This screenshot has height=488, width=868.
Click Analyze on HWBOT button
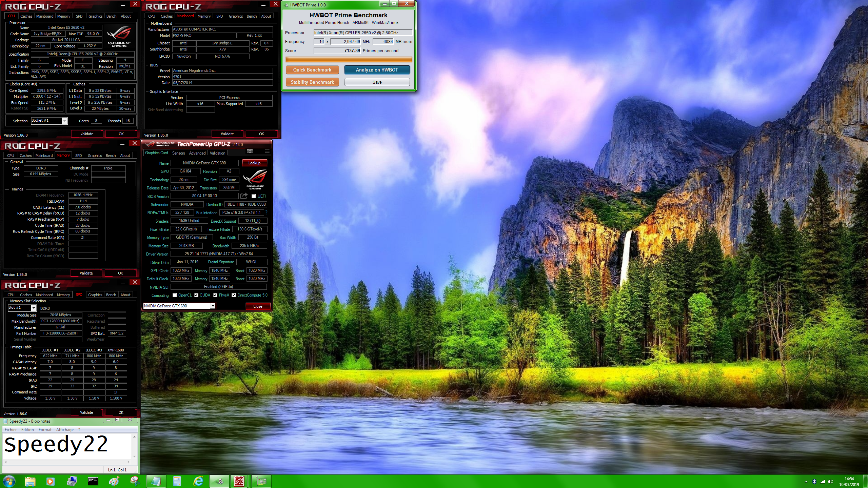click(377, 70)
